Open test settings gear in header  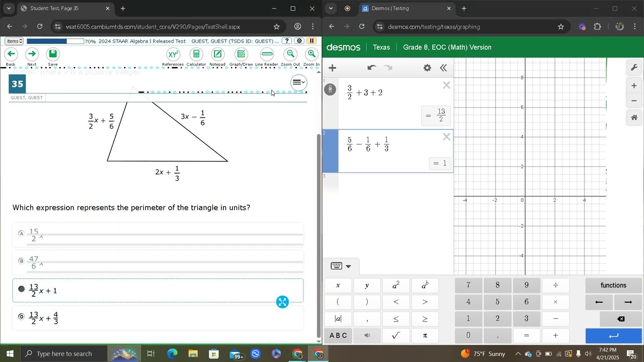click(x=299, y=41)
